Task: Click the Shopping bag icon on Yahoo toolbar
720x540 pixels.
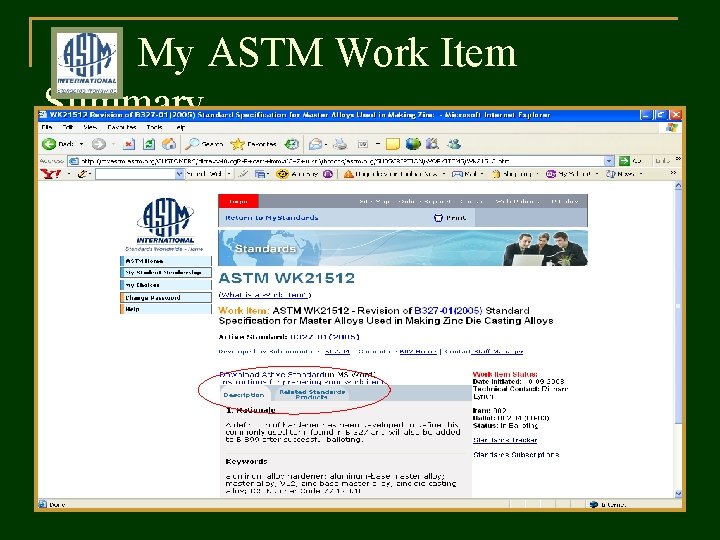Action: 496,174
